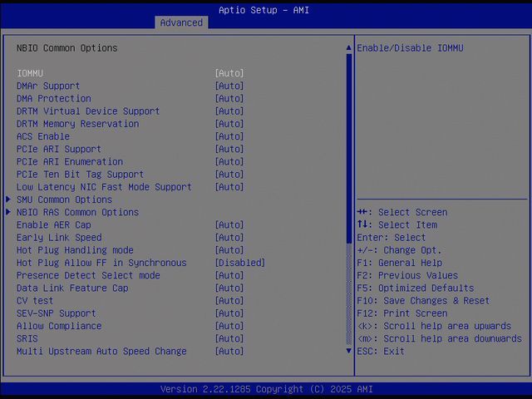Select Hot Plug Handling mode

[x=75, y=250]
